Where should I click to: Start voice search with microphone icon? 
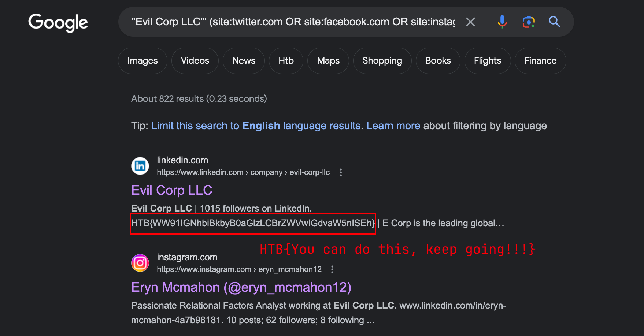[x=502, y=22]
